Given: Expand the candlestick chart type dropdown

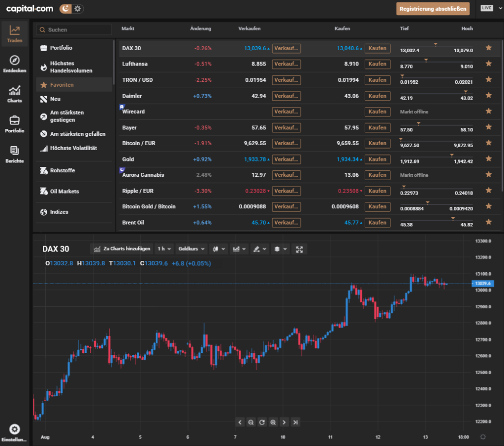Looking at the screenshot, I should 218,249.
